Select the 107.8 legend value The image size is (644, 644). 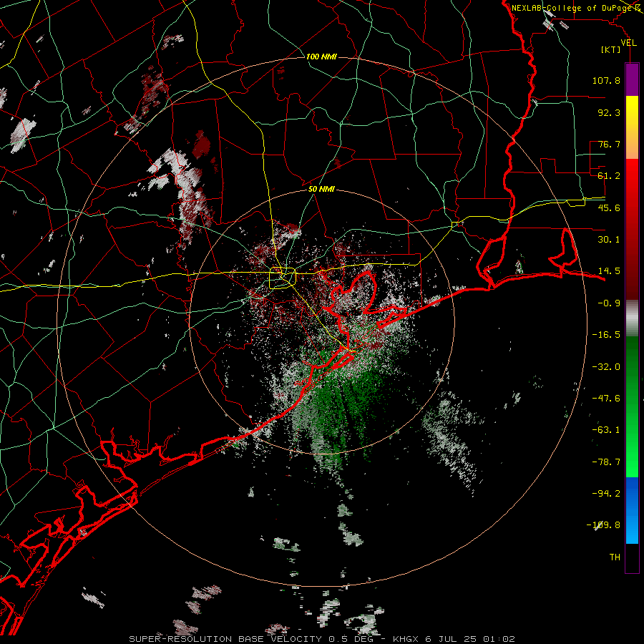point(606,80)
